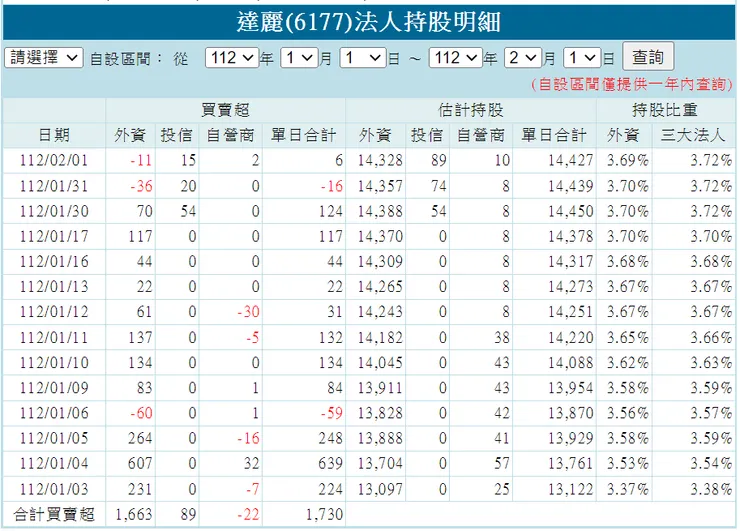Open the end month 2 dropdown
The height and width of the screenshot is (531, 740).
coord(522,58)
